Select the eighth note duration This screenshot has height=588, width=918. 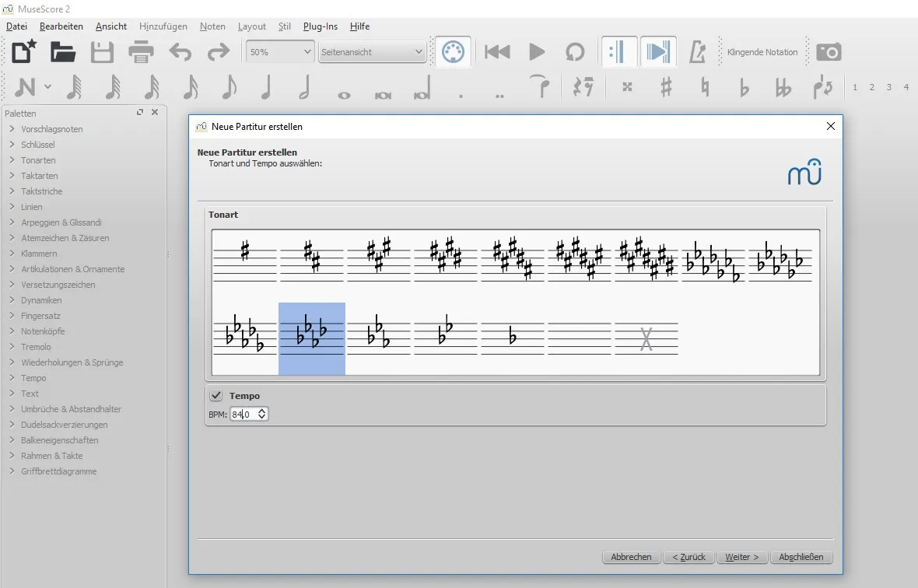coord(229,87)
